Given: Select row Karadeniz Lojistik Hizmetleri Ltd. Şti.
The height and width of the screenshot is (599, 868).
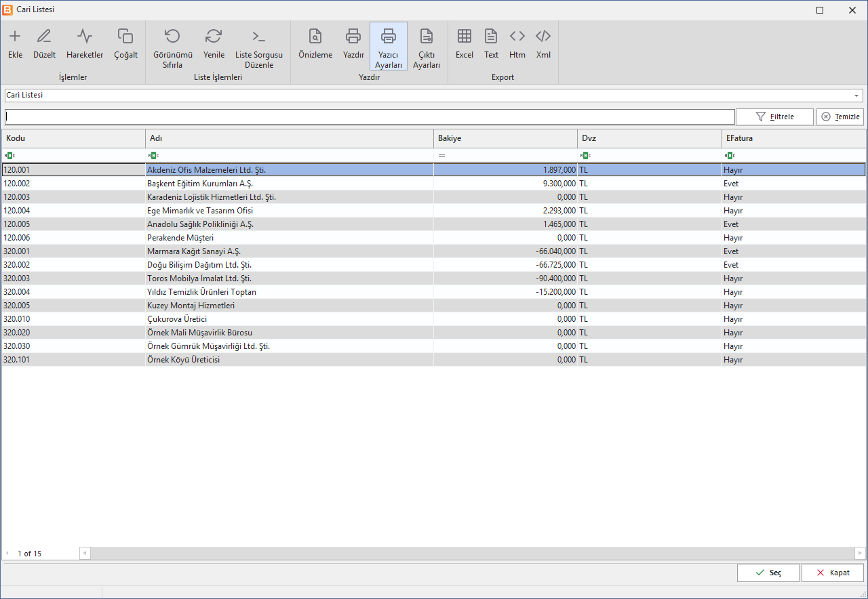Looking at the screenshot, I should pos(433,197).
